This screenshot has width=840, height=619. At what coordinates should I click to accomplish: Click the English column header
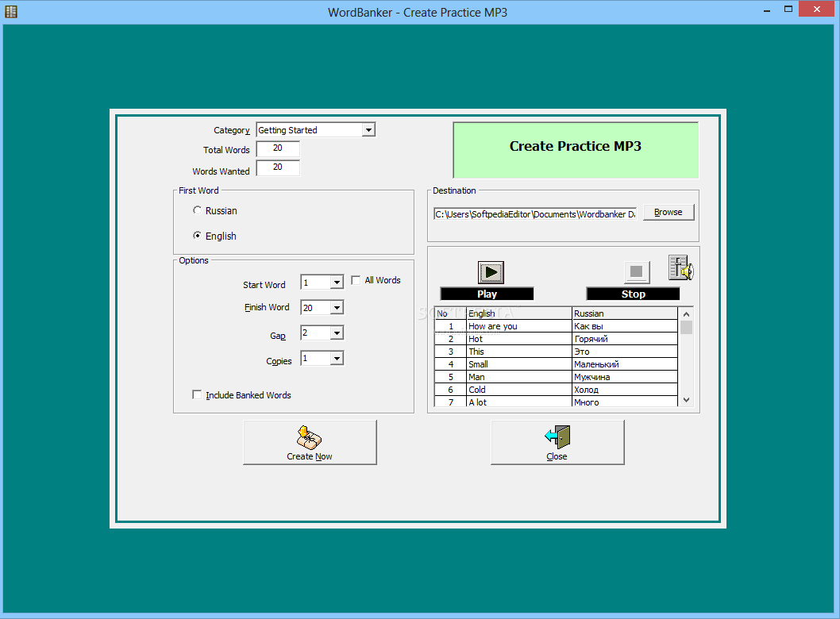518,313
